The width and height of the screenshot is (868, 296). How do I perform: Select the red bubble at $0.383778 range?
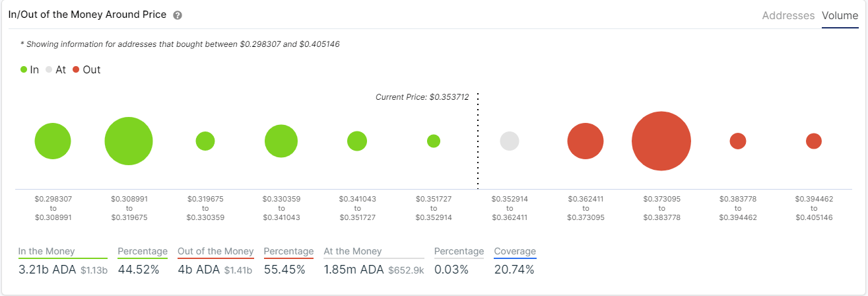pyautogui.click(x=738, y=141)
